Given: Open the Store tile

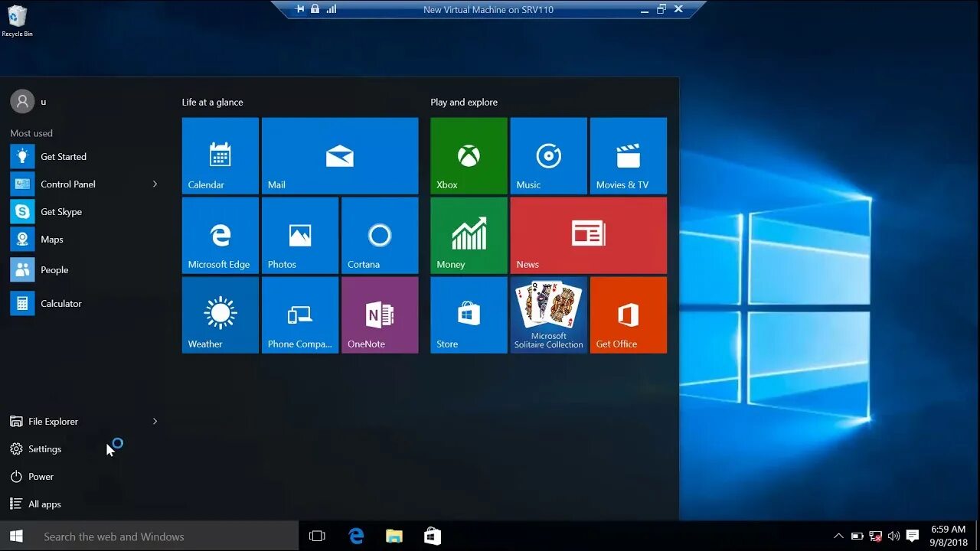Looking at the screenshot, I should [x=469, y=315].
